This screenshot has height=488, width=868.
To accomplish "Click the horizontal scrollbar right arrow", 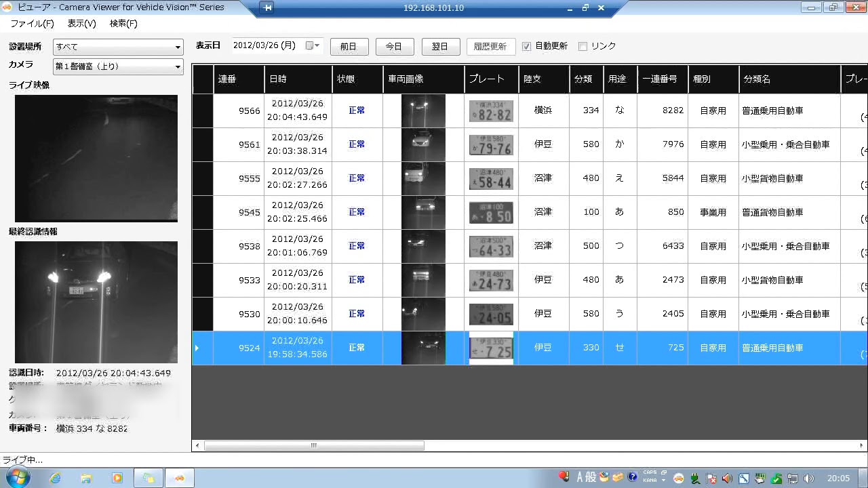I will [863, 445].
